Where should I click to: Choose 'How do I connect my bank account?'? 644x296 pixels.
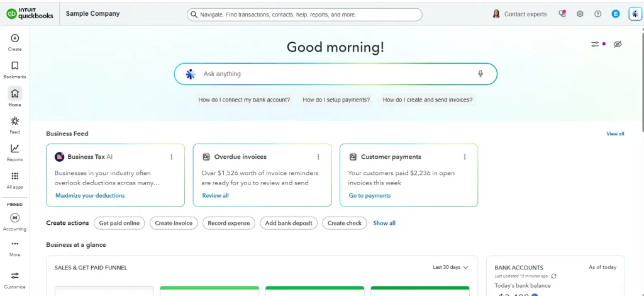(x=244, y=100)
